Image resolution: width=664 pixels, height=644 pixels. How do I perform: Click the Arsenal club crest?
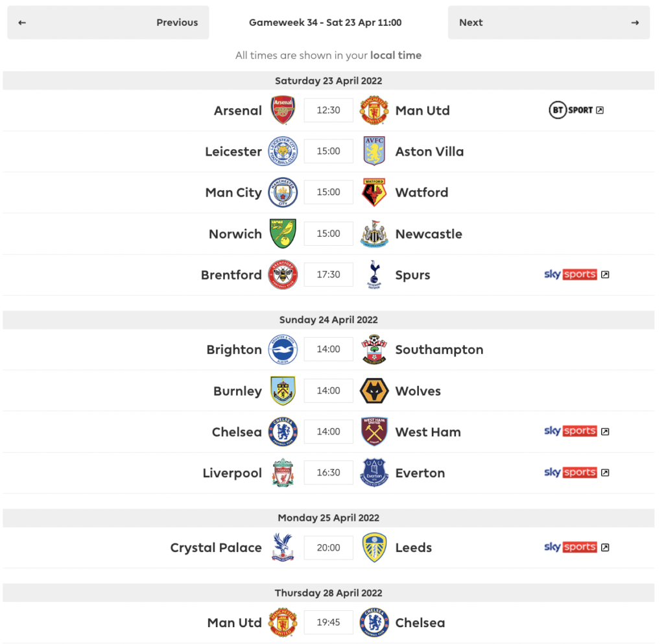click(x=283, y=110)
